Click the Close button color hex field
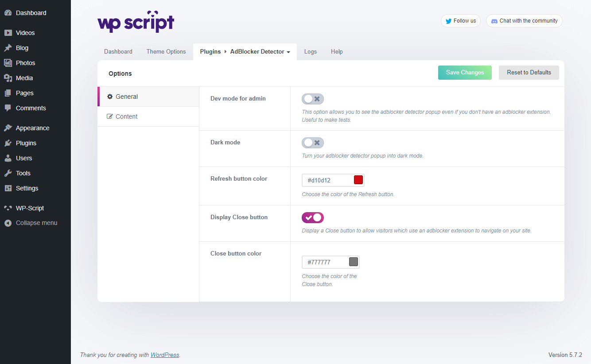Screen dimensions: 591x364 point(326,262)
